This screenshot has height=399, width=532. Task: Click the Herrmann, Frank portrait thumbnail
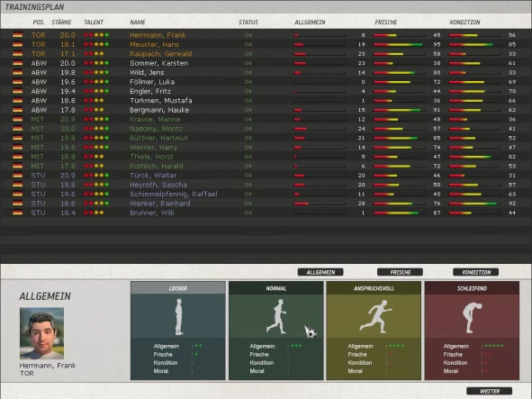pyautogui.click(x=41, y=333)
